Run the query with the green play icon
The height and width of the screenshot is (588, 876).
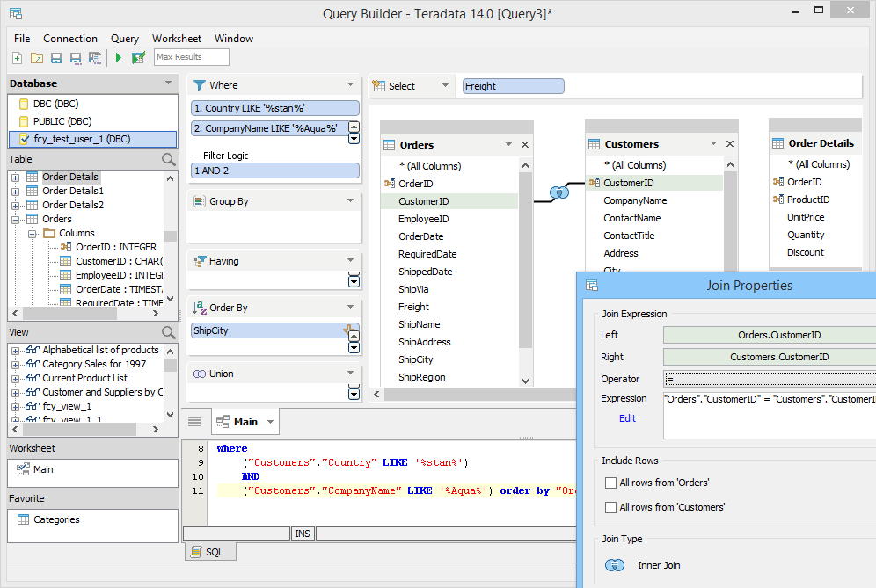pyautogui.click(x=119, y=57)
